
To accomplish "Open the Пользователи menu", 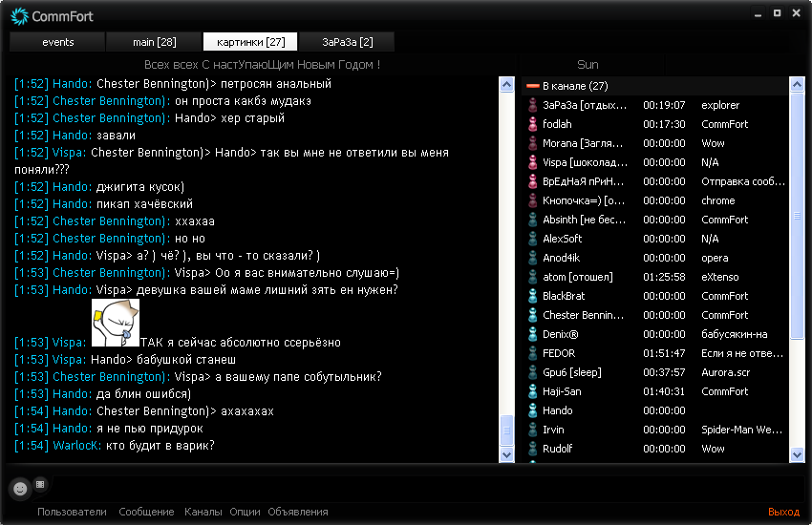I will pyautogui.click(x=72, y=512).
